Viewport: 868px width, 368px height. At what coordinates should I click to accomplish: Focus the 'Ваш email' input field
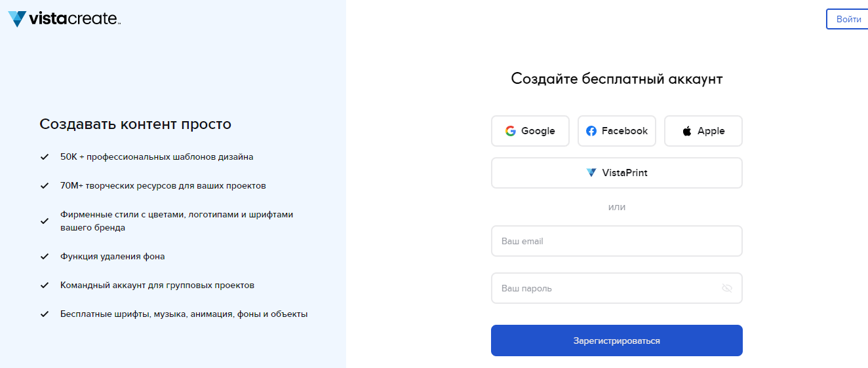click(617, 241)
